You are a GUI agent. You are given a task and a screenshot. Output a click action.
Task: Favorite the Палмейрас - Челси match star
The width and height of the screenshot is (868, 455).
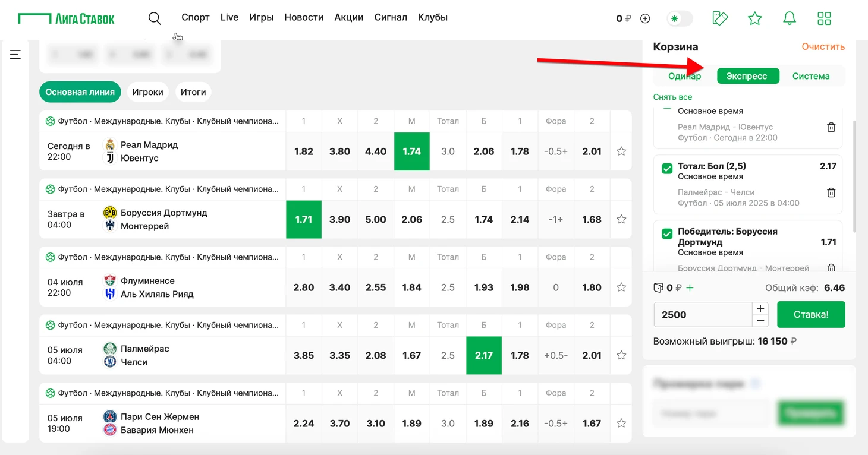621,355
